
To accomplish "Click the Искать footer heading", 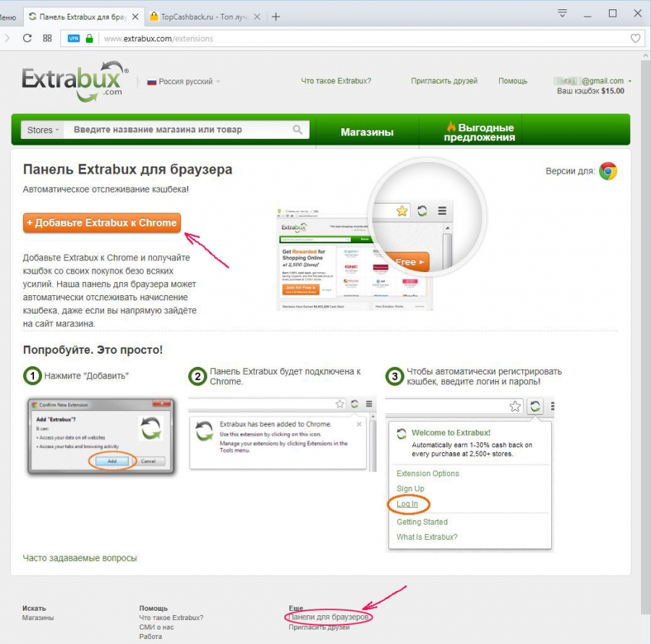I will (x=34, y=609).
